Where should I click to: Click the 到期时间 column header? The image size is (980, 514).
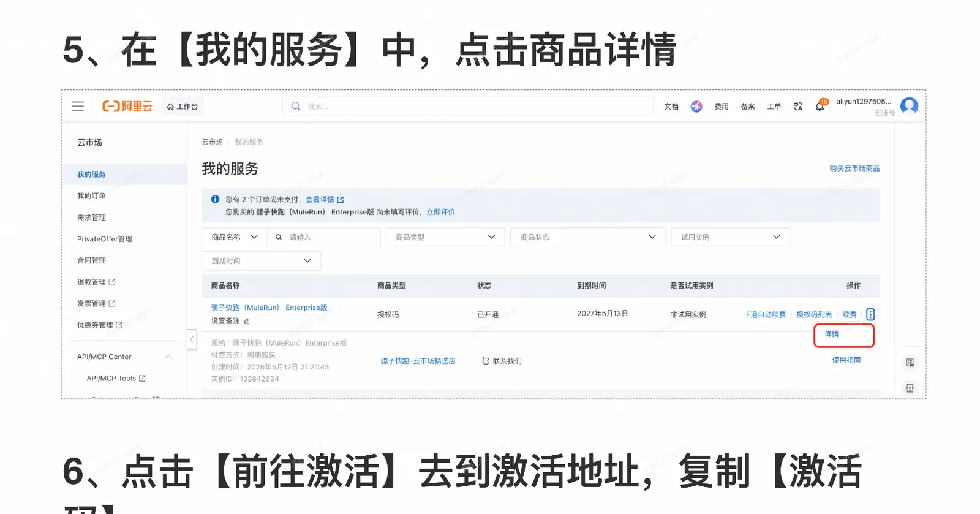(592, 286)
